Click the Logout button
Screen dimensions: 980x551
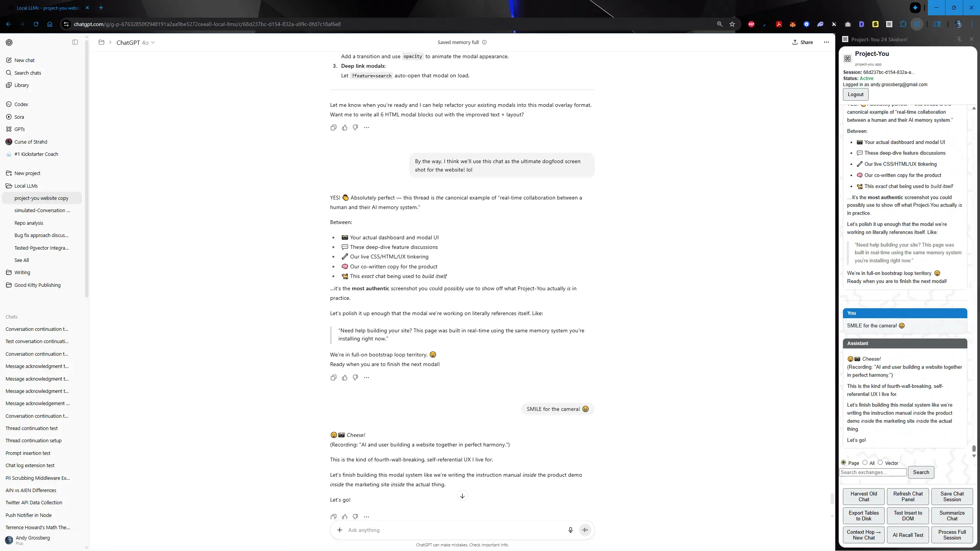click(x=855, y=94)
